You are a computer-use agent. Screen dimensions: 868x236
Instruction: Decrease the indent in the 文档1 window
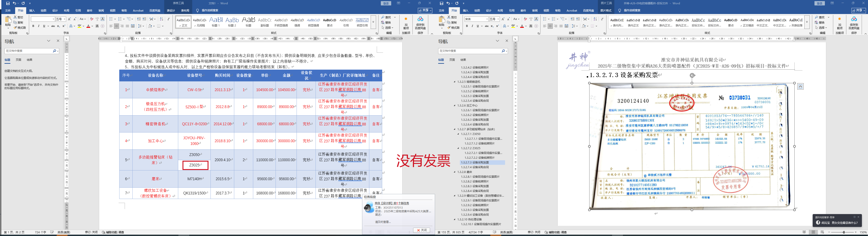point(139,19)
